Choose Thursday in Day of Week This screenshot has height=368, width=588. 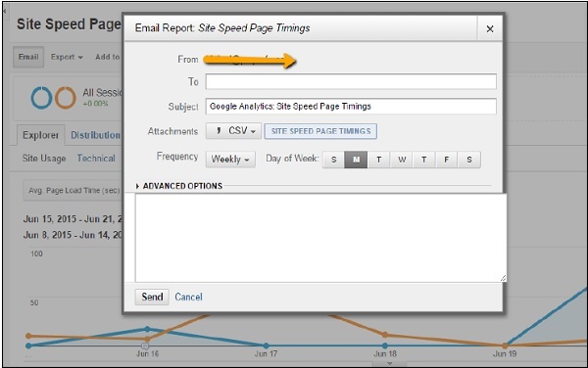[424, 160]
